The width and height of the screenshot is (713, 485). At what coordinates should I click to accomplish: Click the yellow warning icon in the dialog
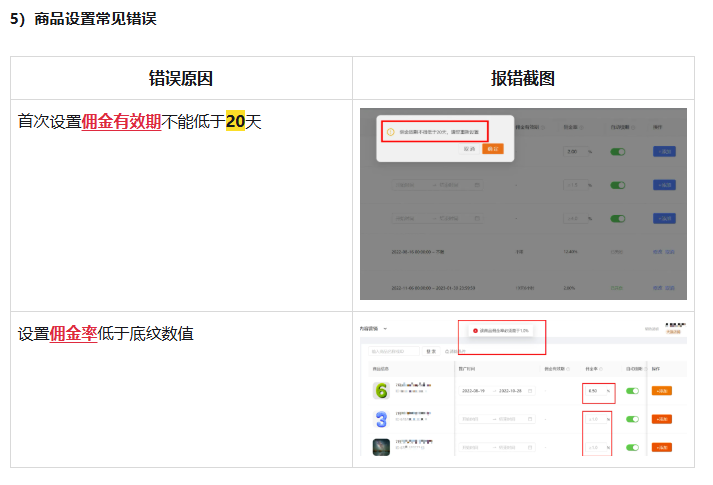pyautogui.click(x=390, y=131)
